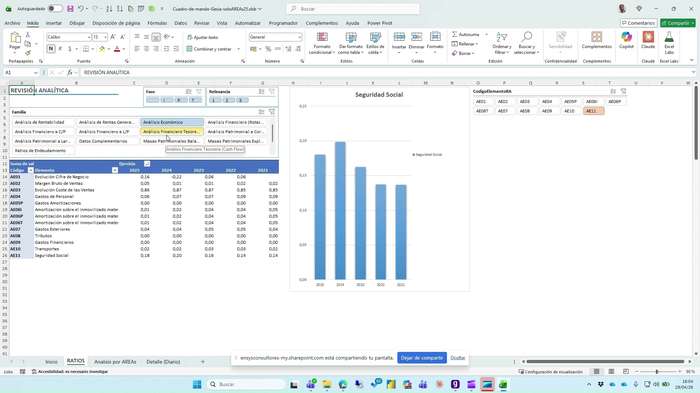The image size is (700, 393).
Task: Click the Sort and Filter icon
Action: [x=502, y=43]
